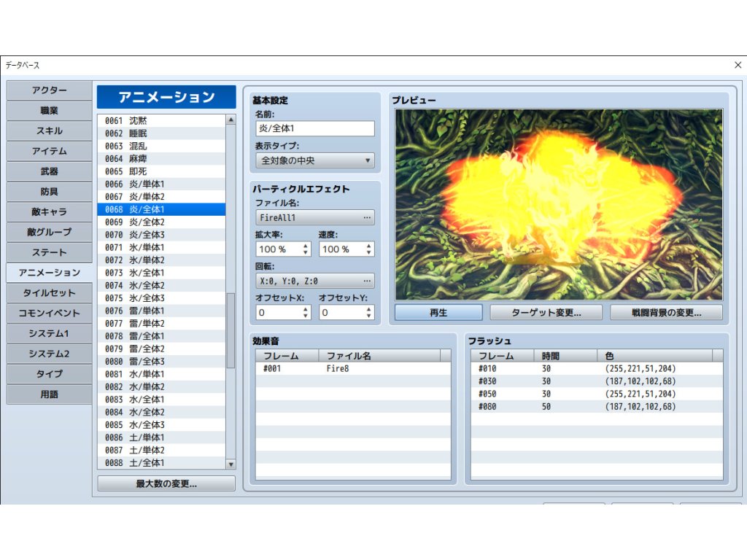Click the 名前 text field containing 炎/全体1

coord(315,128)
